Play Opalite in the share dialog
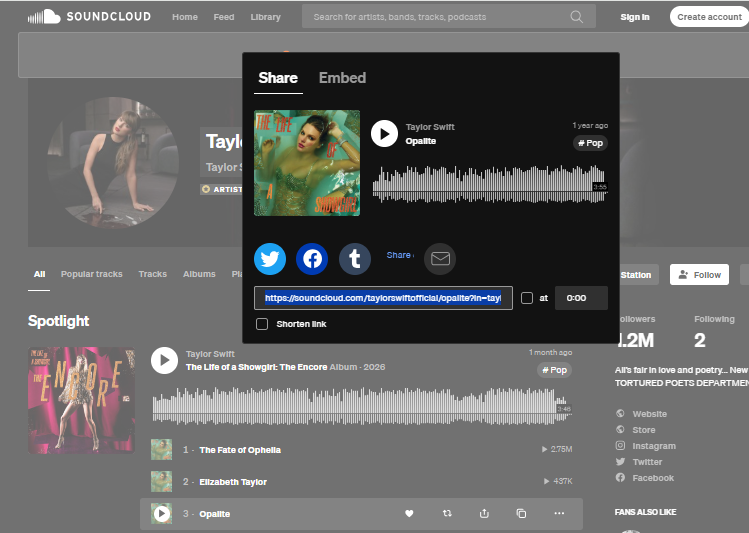 coord(385,134)
